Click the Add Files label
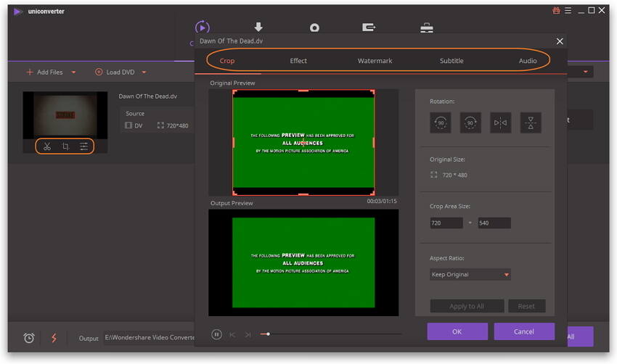 click(x=49, y=73)
